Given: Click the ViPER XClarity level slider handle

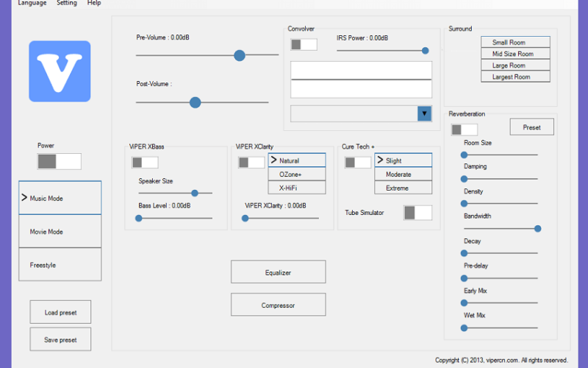Looking at the screenshot, I should [x=245, y=218].
